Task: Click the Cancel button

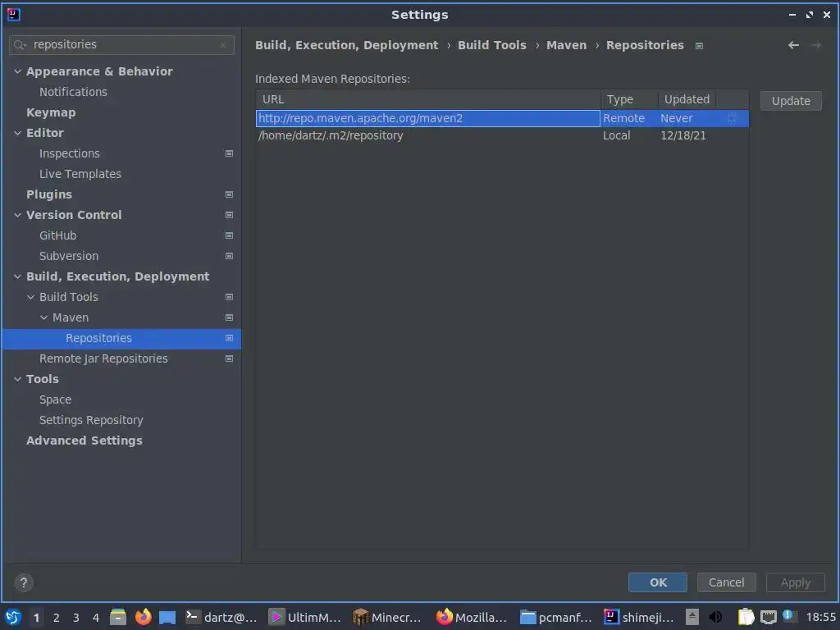Action: coord(727,582)
